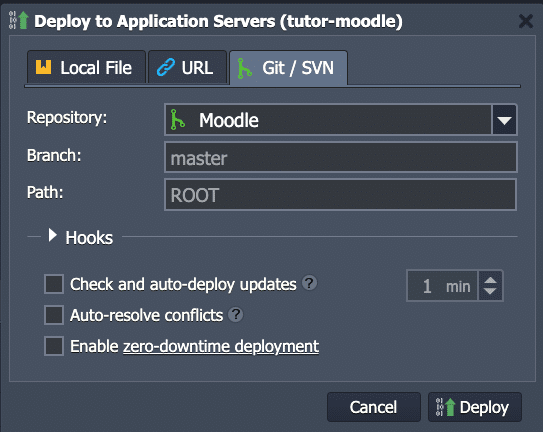Click the yellow Local File archive icon
The image size is (543, 432).
[44, 67]
